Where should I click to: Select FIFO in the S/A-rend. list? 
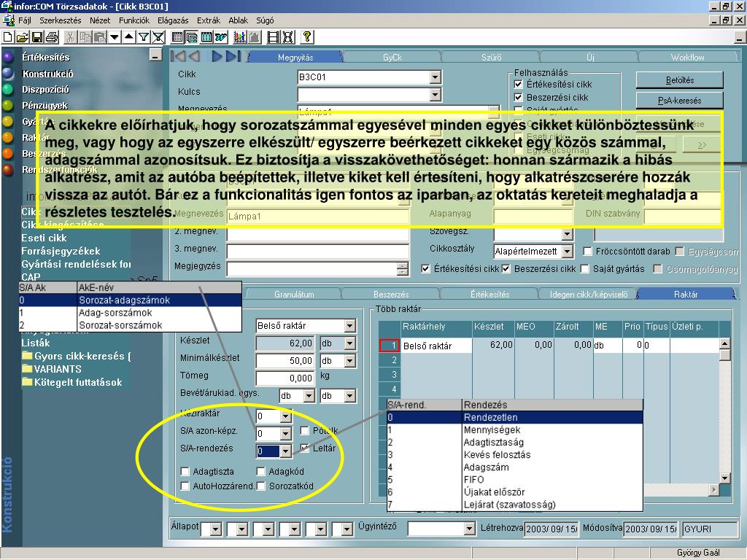coord(515,480)
